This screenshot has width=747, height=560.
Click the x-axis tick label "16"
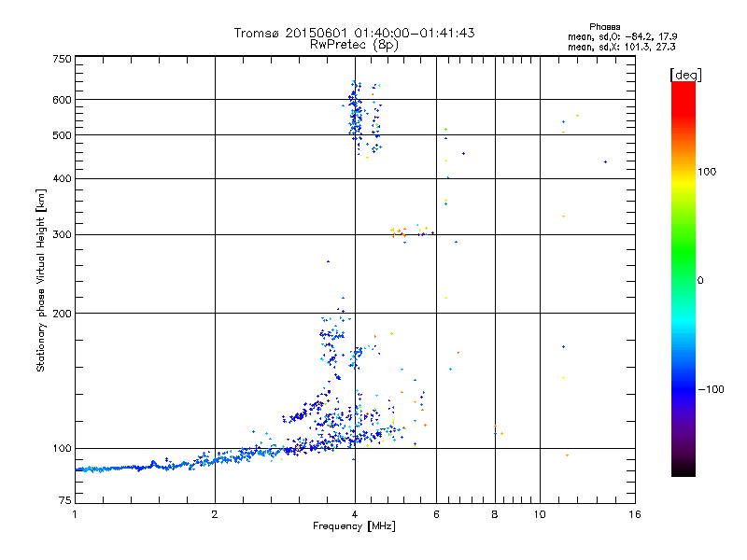[635, 514]
